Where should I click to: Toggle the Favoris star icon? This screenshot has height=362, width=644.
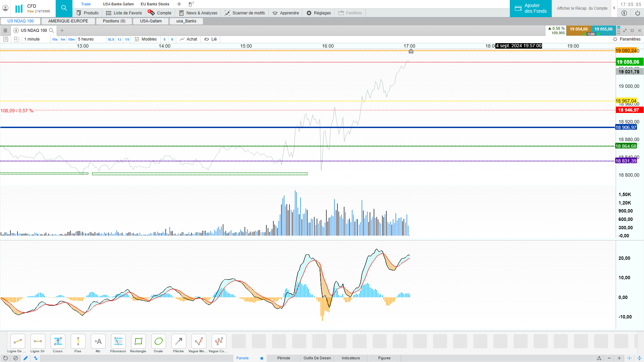click(262, 358)
